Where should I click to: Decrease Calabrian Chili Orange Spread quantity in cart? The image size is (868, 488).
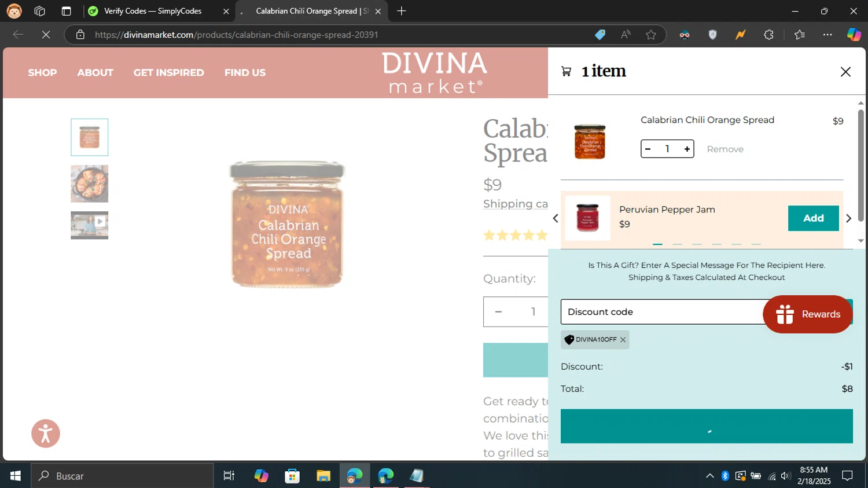pyautogui.click(x=648, y=149)
